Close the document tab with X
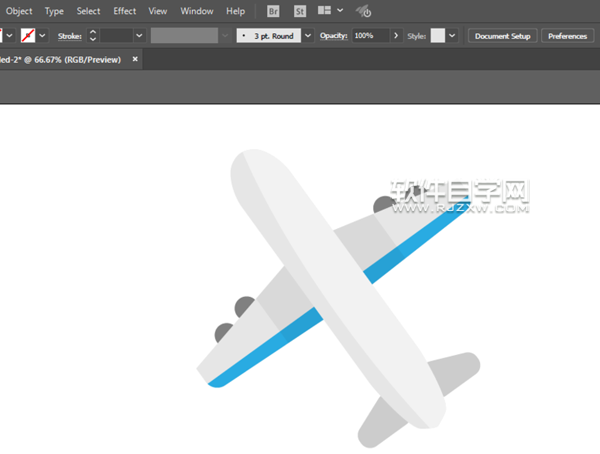The width and height of the screenshot is (600, 454). (136, 59)
